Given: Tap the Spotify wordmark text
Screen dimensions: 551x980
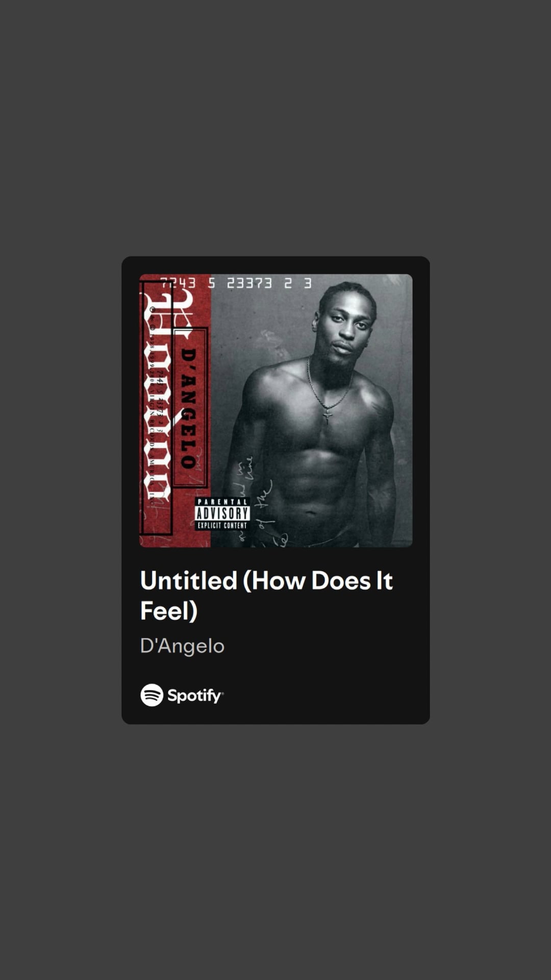Looking at the screenshot, I should tap(195, 696).
